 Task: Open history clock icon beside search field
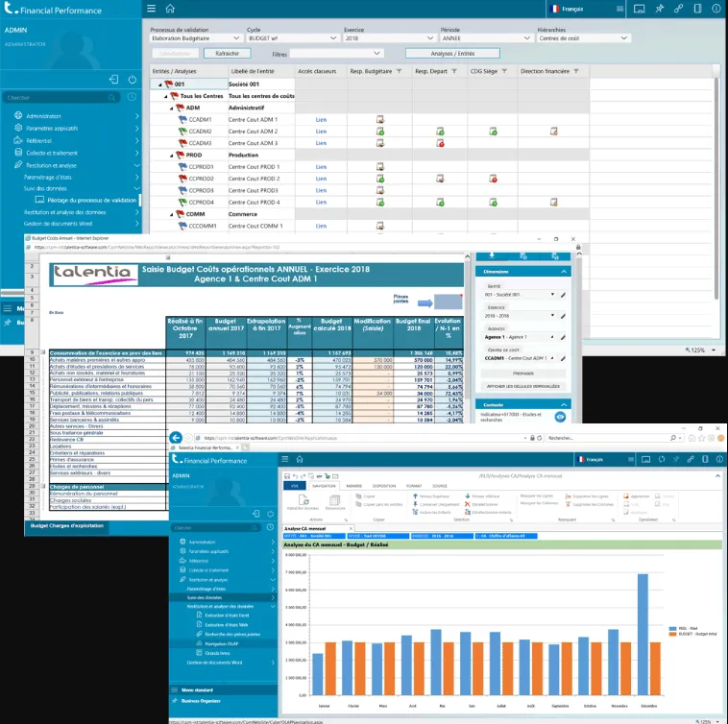tap(133, 97)
